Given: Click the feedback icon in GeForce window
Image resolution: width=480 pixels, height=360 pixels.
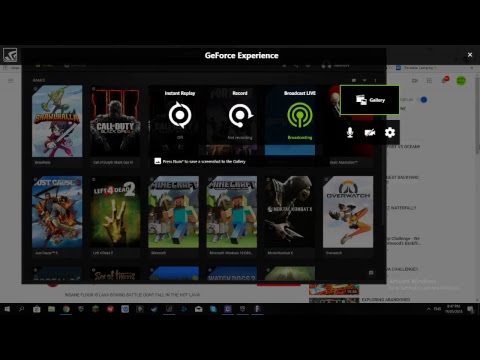Looking at the screenshot, I should (371, 273).
